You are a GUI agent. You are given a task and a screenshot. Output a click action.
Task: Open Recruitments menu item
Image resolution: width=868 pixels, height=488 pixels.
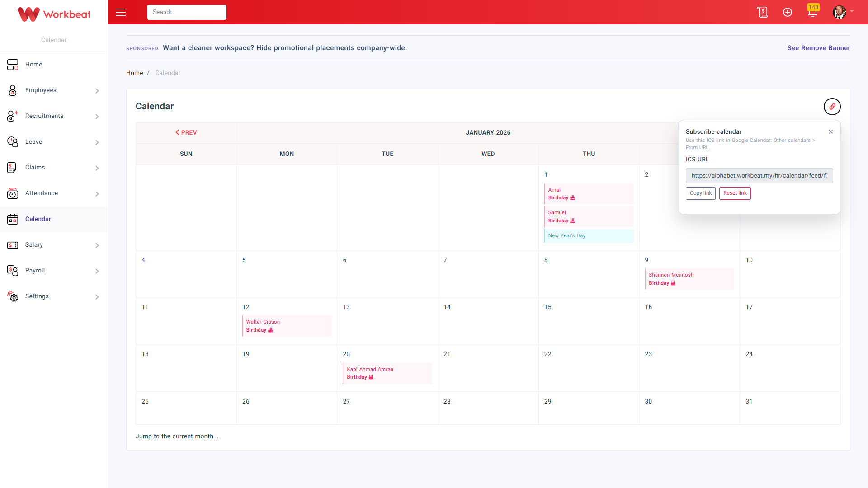tap(54, 116)
